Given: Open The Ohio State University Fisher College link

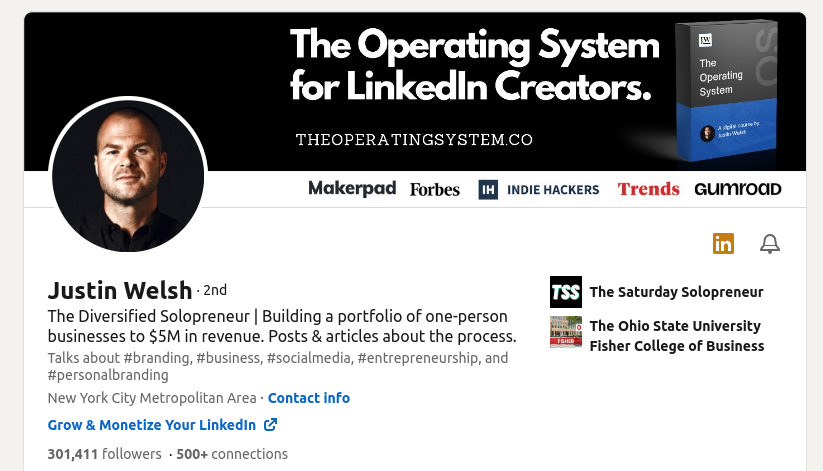Looking at the screenshot, I should click(677, 336).
